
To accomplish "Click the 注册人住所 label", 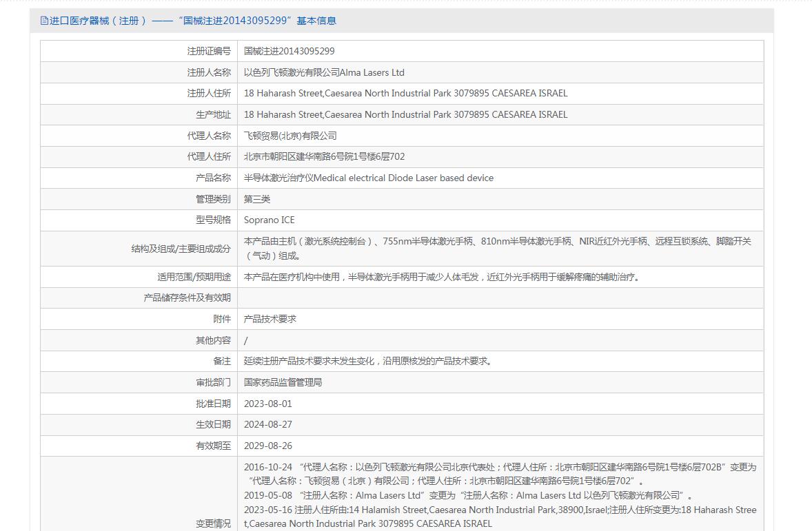I will point(209,93).
